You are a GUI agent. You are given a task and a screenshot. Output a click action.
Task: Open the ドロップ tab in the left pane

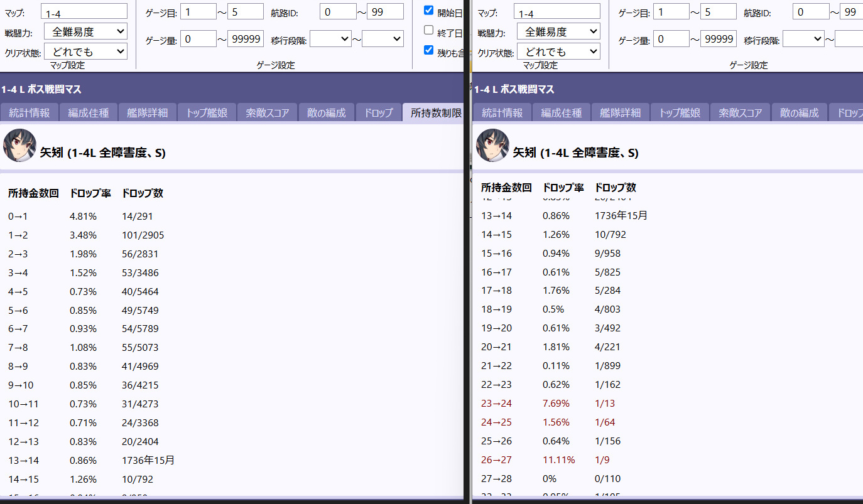[x=379, y=113]
